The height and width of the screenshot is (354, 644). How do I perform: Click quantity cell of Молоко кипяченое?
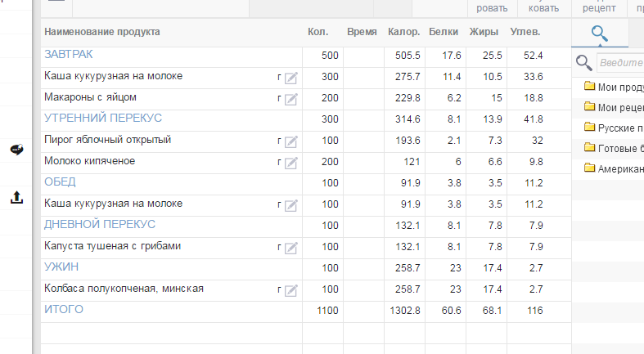[x=322, y=162]
